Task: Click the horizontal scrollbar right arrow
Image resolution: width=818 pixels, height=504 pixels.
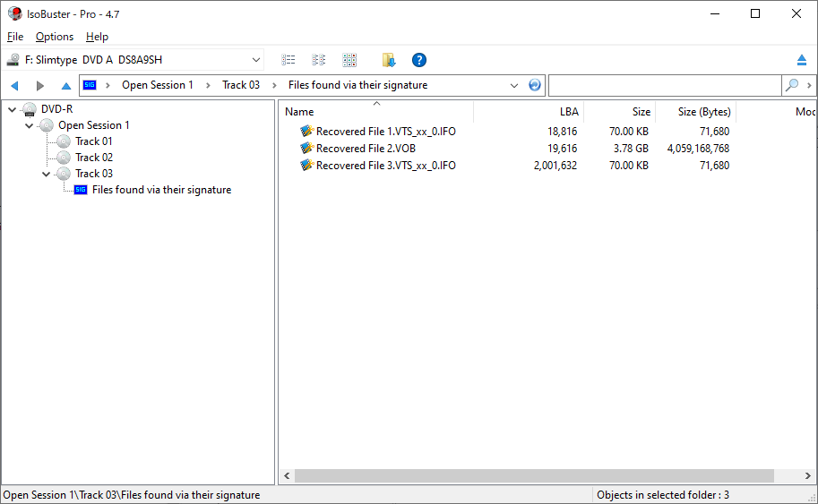Action: point(807,476)
